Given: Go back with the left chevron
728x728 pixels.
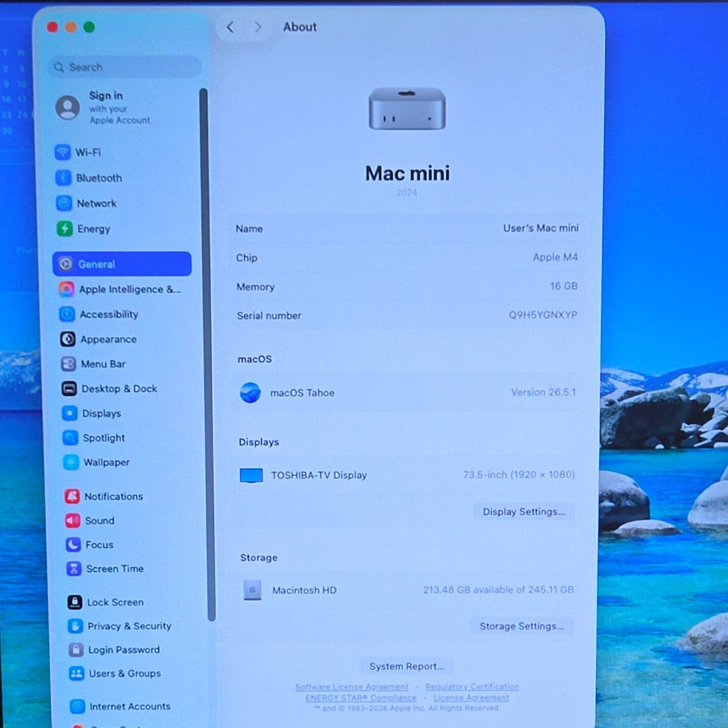Looking at the screenshot, I should click(x=230, y=27).
